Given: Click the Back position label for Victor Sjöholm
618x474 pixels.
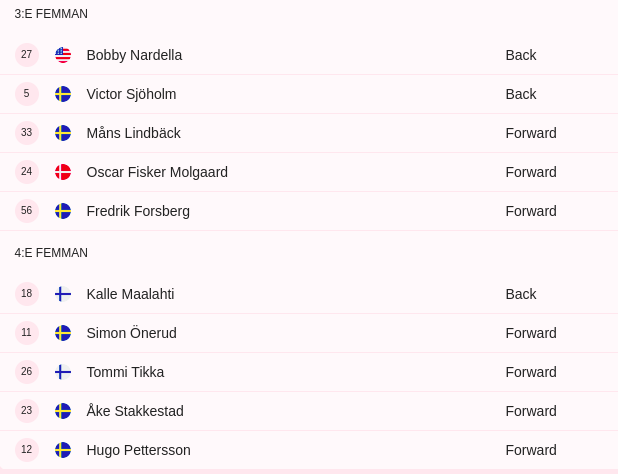Looking at the screenshot, I should click(x=521, y=94).
